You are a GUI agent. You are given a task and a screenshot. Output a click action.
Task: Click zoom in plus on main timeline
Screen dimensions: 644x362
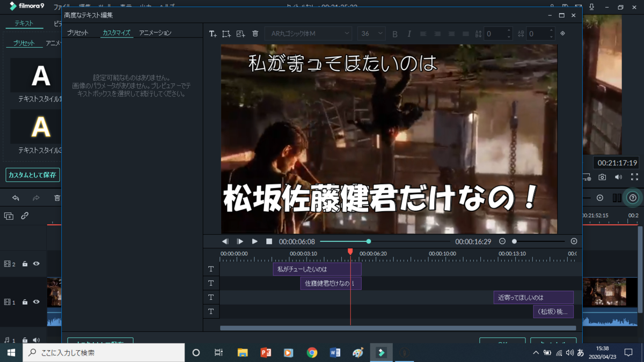point(600,198)
